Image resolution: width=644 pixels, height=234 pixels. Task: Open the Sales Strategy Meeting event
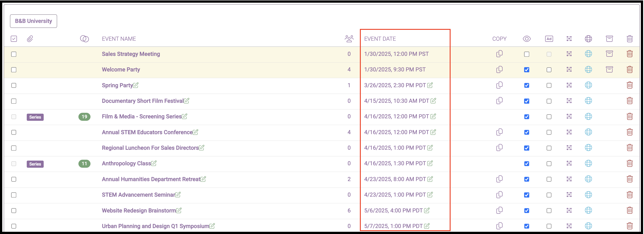coord(131,54)
